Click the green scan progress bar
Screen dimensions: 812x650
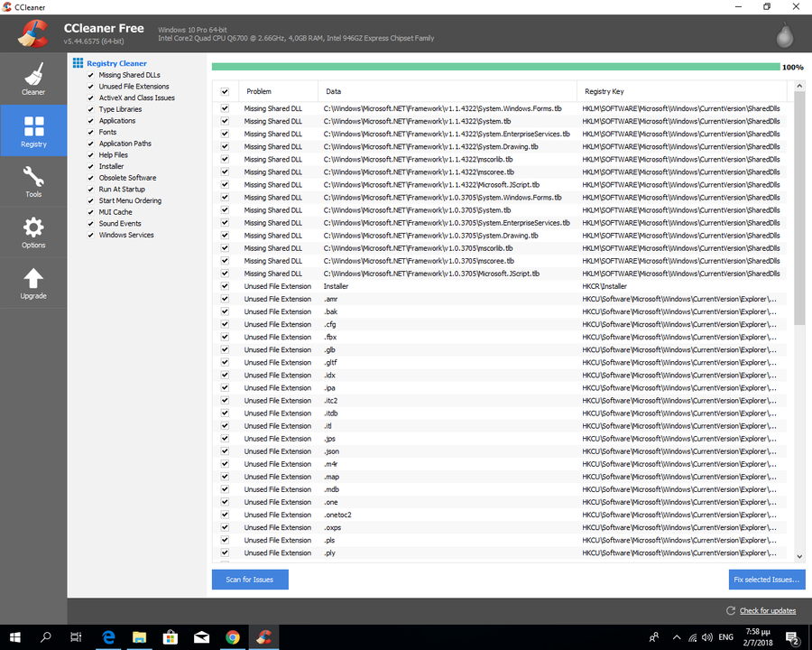click(x=495, y=67)
